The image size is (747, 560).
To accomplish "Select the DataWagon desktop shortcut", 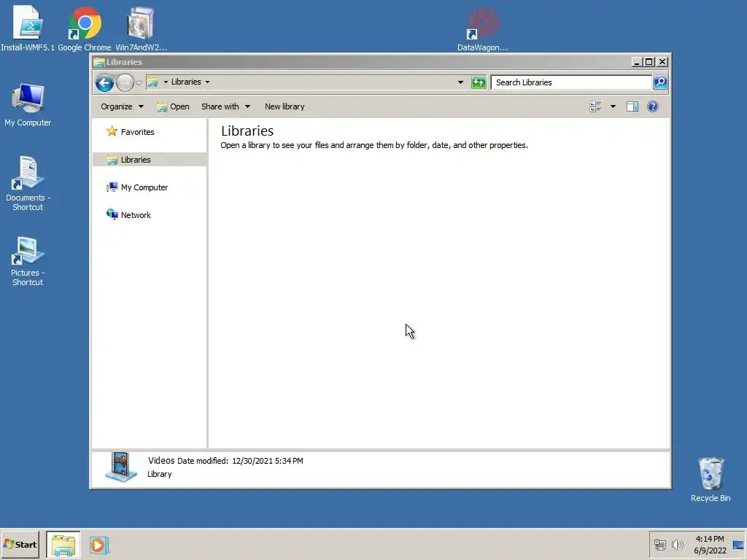I will point(482,28).
